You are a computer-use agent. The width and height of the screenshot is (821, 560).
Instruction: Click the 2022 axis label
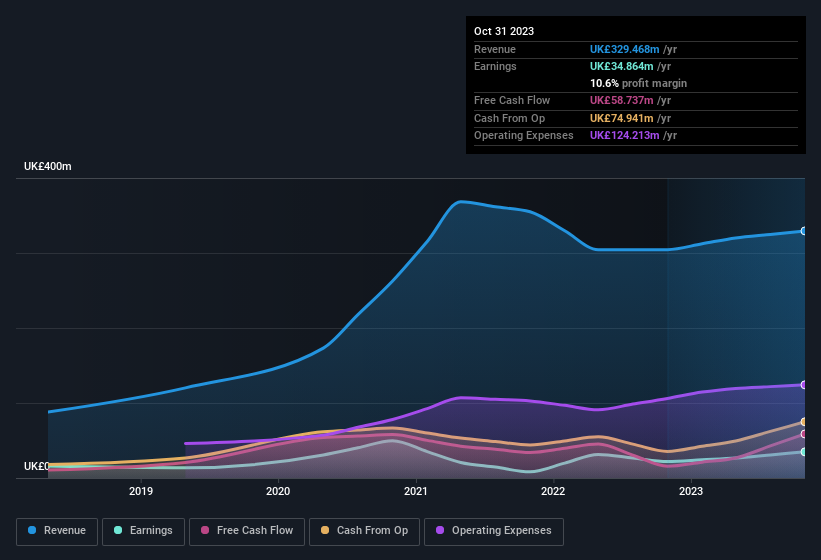553,491
